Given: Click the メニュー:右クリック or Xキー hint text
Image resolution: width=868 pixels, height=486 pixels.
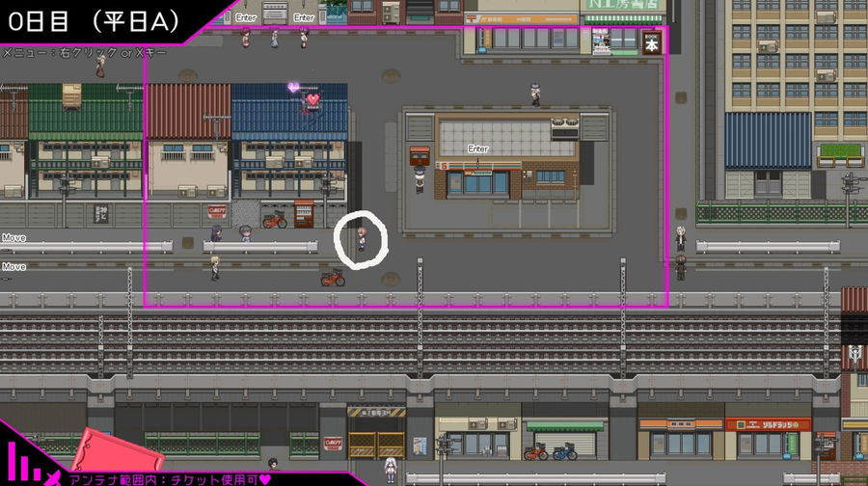Looking at the screenshot, I should coord(84,53).
